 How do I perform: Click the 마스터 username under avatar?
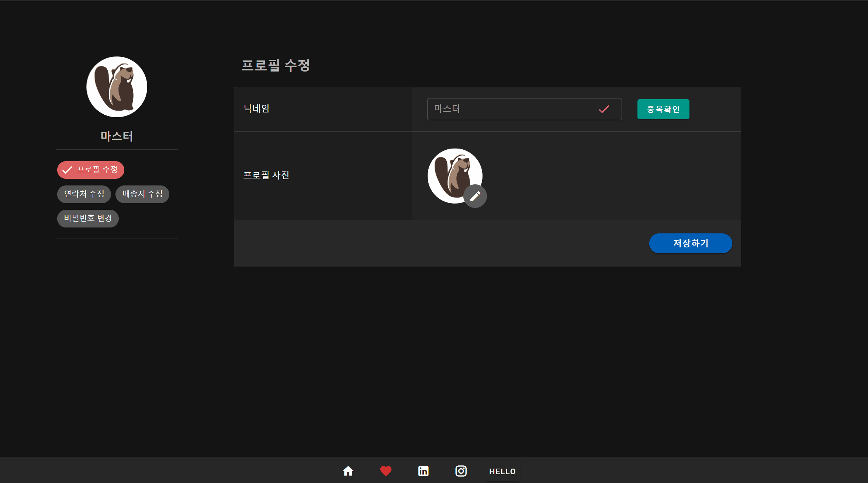tap(117, 136)
